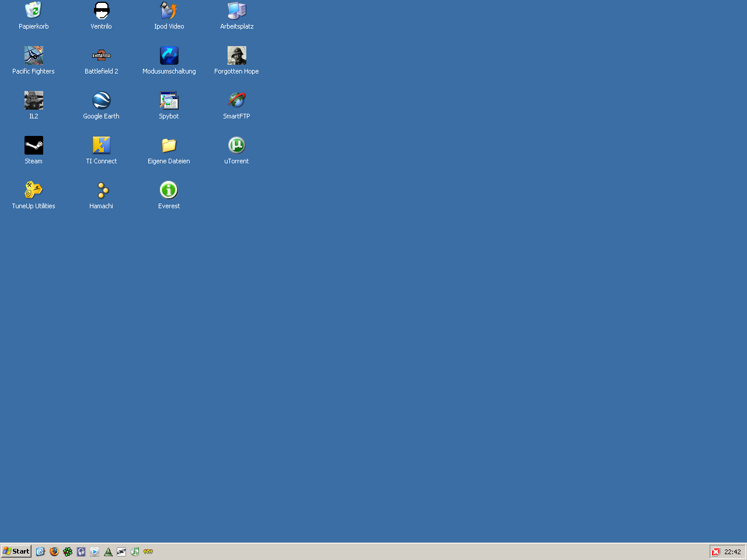Launch Ventrilo from the desktop

click(x=102, y=10)
